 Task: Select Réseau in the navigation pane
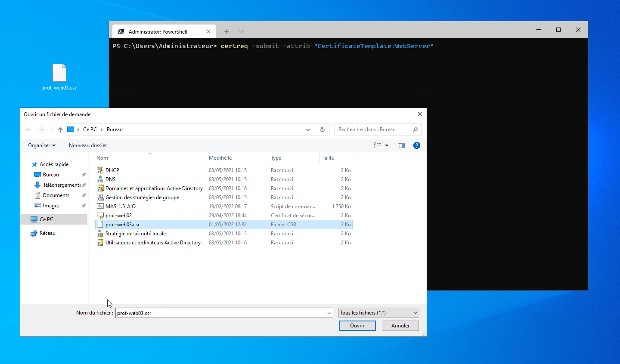[47, 233]
